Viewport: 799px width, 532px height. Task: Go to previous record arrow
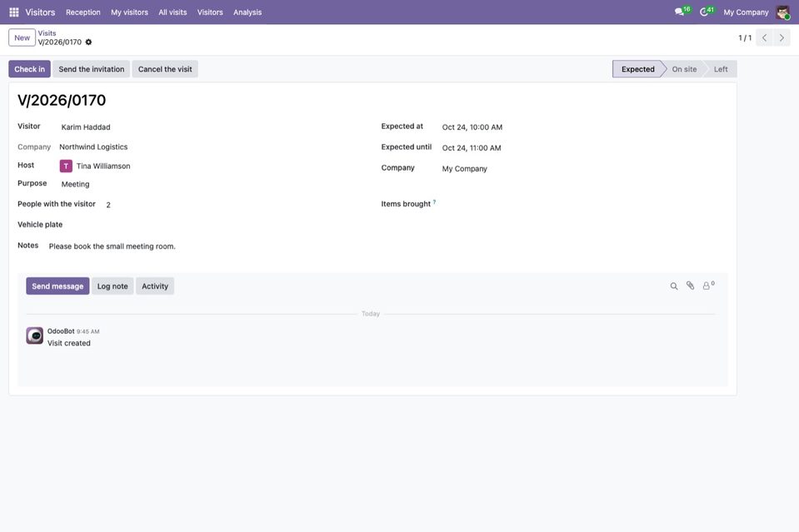pos(764,37)
